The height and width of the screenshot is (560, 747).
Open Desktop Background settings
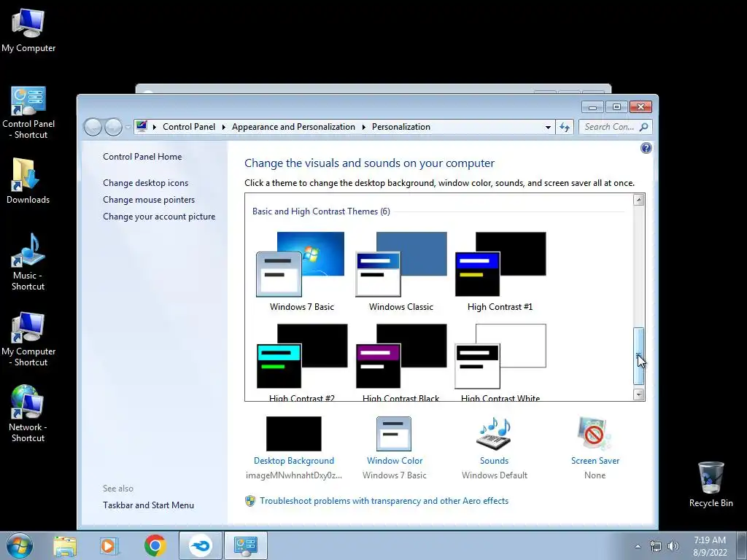pos(294,448)
